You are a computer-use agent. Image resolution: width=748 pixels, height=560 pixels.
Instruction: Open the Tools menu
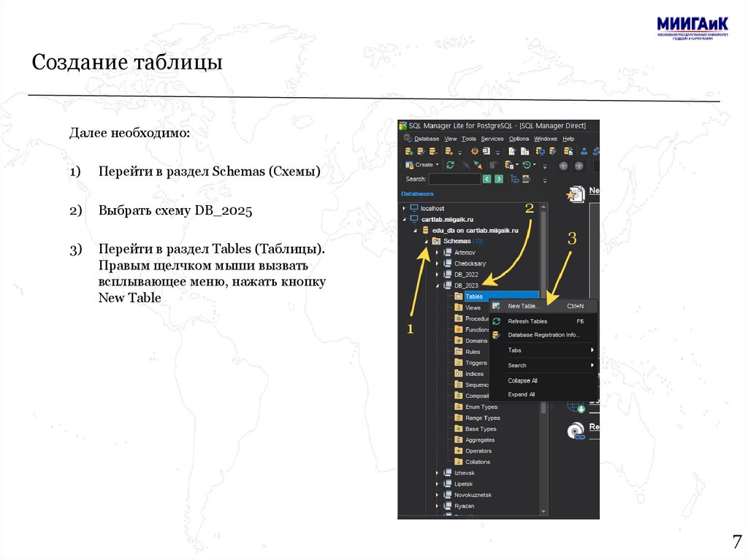[468, 139]
